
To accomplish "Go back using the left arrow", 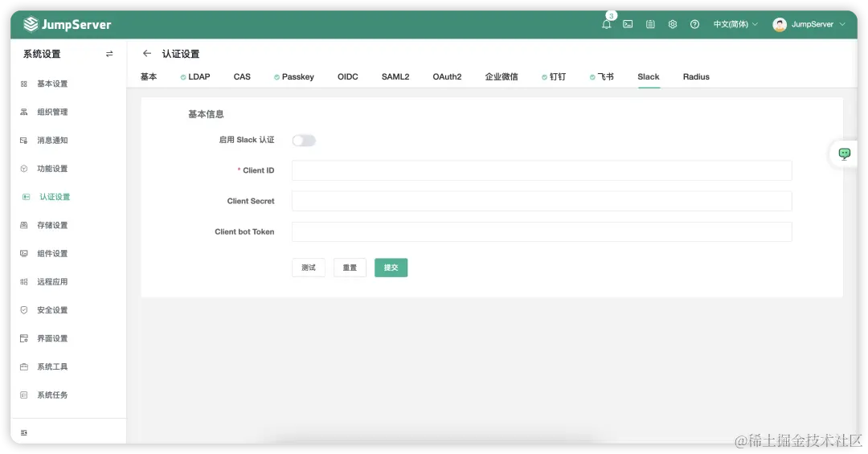I will click(147, 53).
